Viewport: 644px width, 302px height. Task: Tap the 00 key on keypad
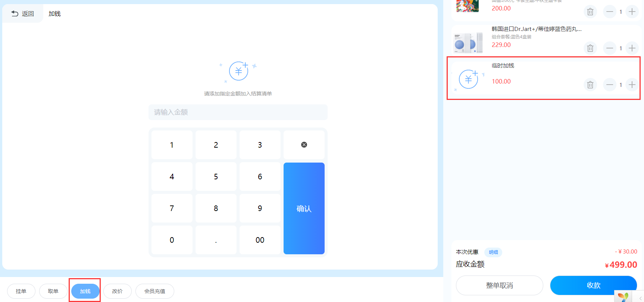[x=260, y=240]
